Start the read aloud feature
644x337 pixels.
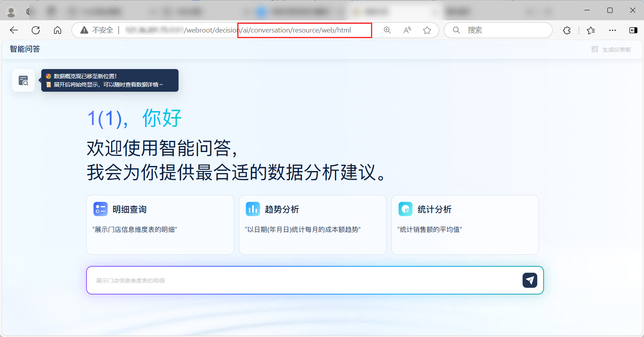click(407, 30)
